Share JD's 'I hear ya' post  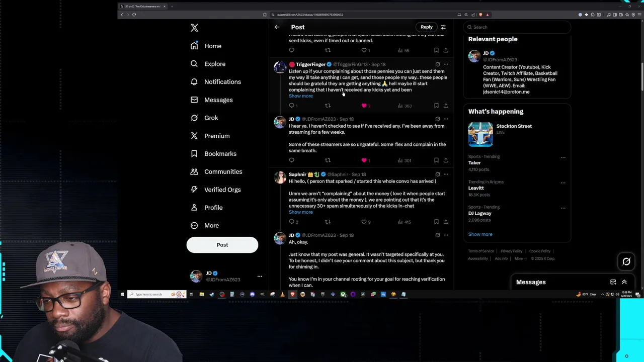[x=446, y=160]
